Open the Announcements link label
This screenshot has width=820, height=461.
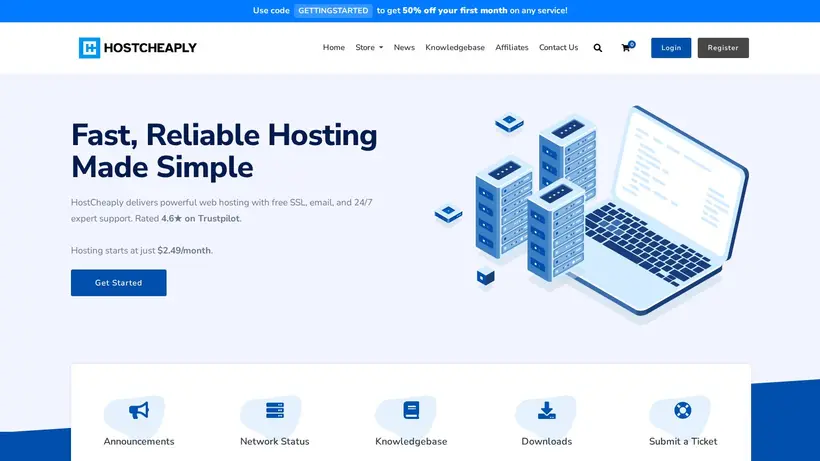tap(139, 441)
